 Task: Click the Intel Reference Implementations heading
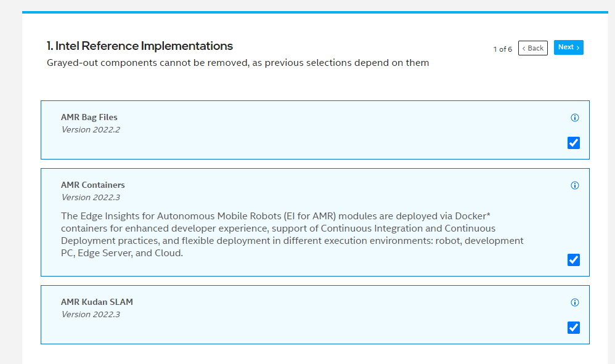[x=140, y=46]
